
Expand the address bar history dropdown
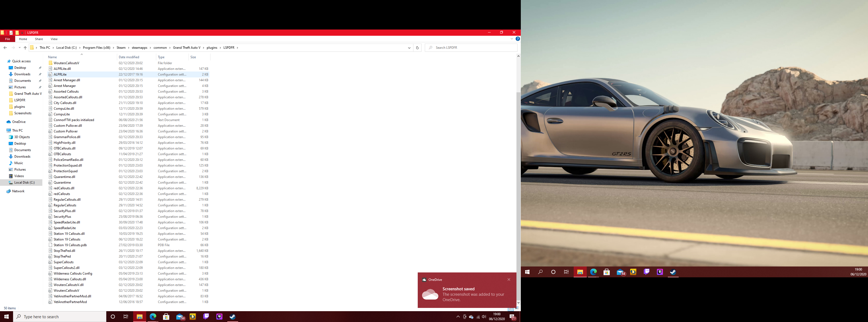409,48
